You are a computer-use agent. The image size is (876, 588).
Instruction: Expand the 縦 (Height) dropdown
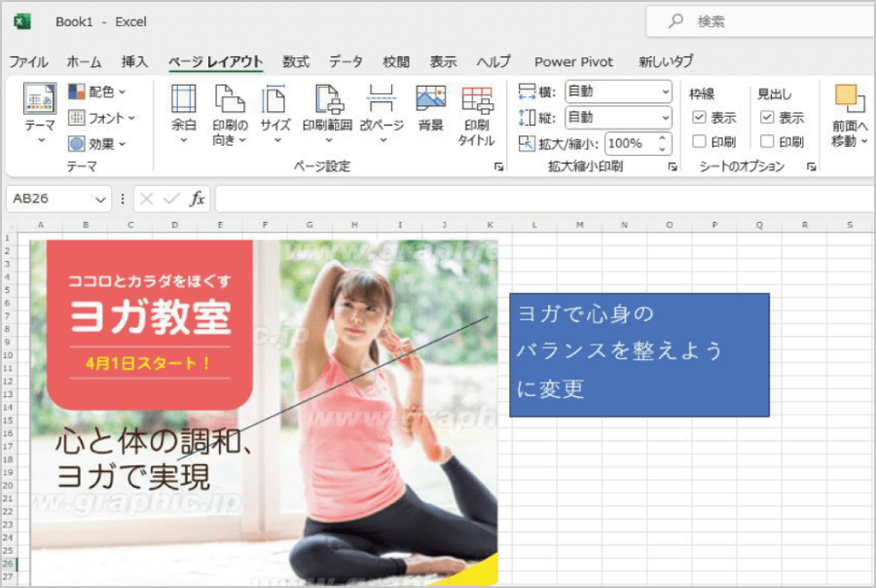point(666,118)
